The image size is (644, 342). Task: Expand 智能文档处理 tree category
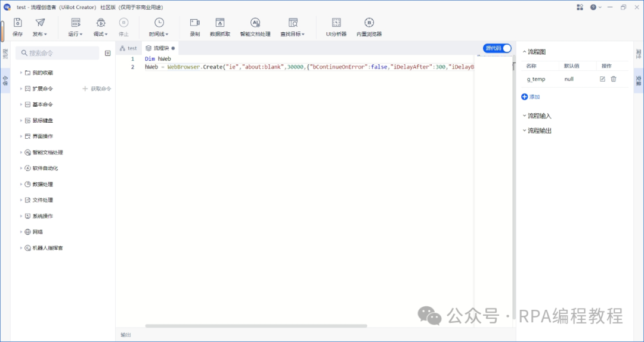[21, 152]
